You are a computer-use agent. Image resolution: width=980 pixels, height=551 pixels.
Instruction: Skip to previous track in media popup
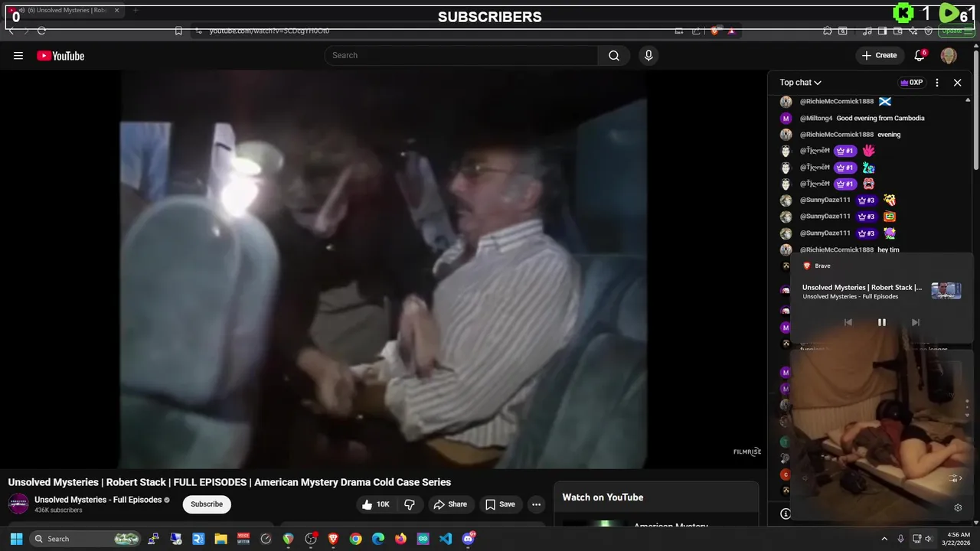pyautogui.click(x=848, y=322)
